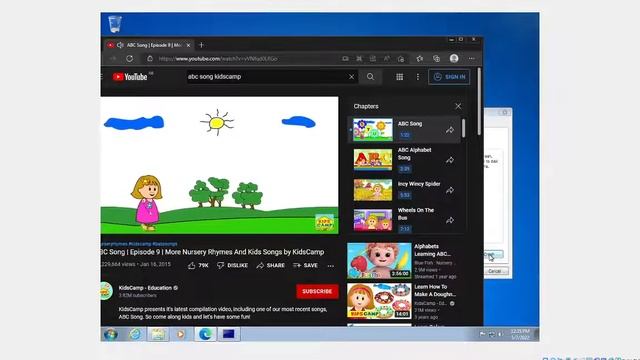The height and width of the screenshot is (360, 640).
Task: Jump to Wheels On The Bus chapter
Action: click(x=404, y=220)
